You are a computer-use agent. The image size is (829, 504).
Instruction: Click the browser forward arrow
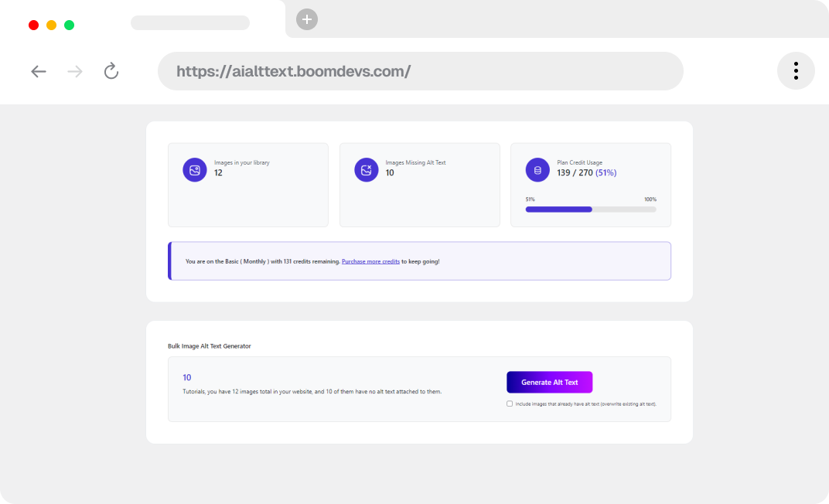[75, 72]
